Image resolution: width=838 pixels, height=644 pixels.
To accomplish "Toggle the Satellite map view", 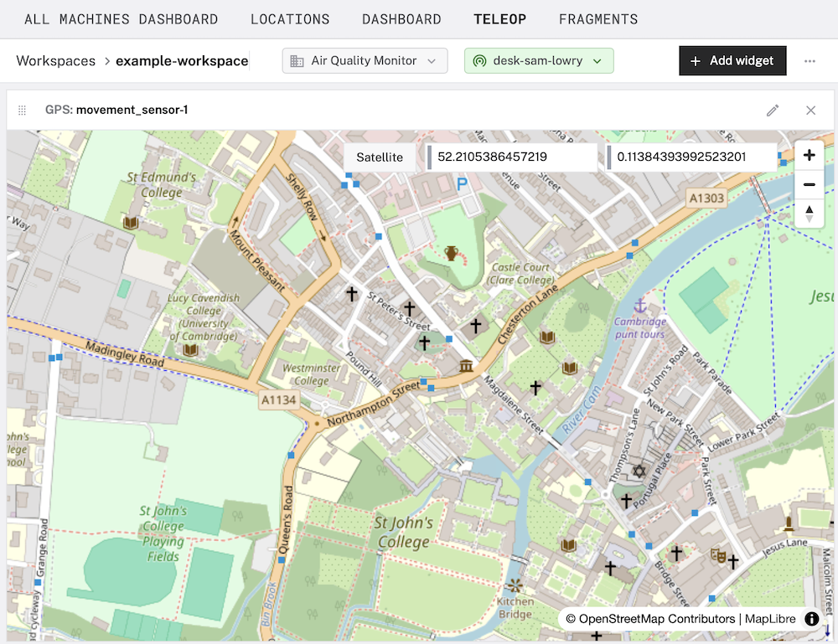I will coord(380,157).
